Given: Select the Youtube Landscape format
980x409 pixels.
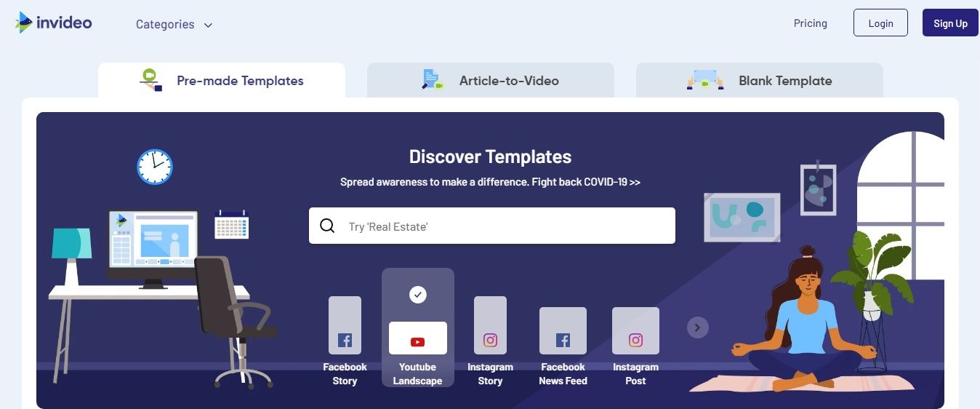Looking at the screenshot, I should tap(418, 327).
